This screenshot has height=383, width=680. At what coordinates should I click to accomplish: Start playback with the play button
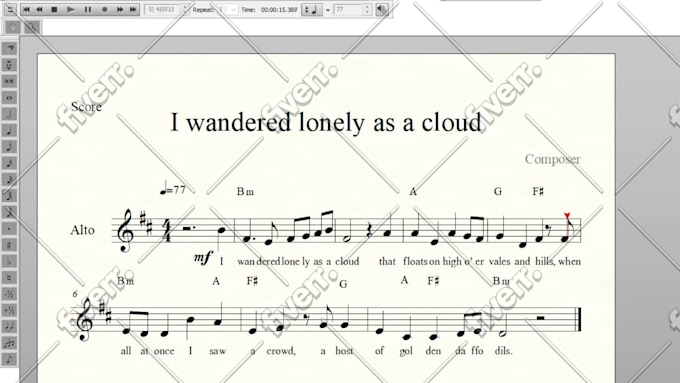71,9
